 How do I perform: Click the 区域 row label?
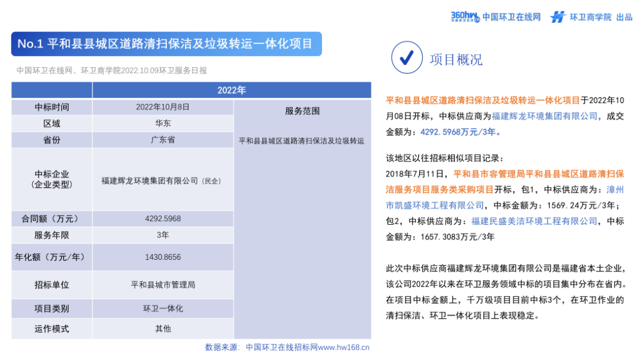pos(52,123)
